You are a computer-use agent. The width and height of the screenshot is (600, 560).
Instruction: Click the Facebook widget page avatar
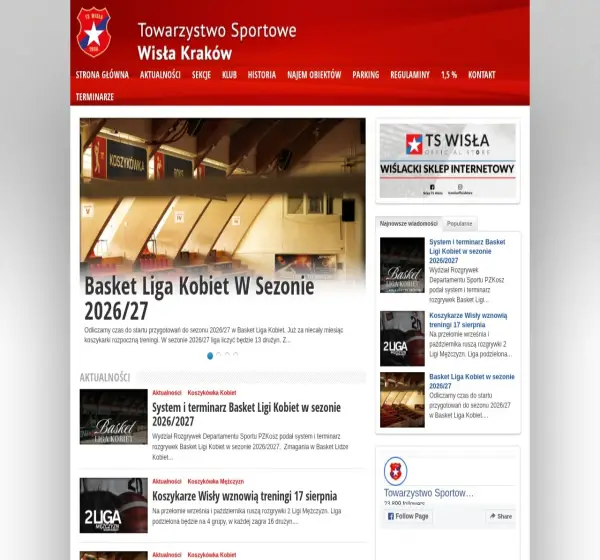[396, 471]
